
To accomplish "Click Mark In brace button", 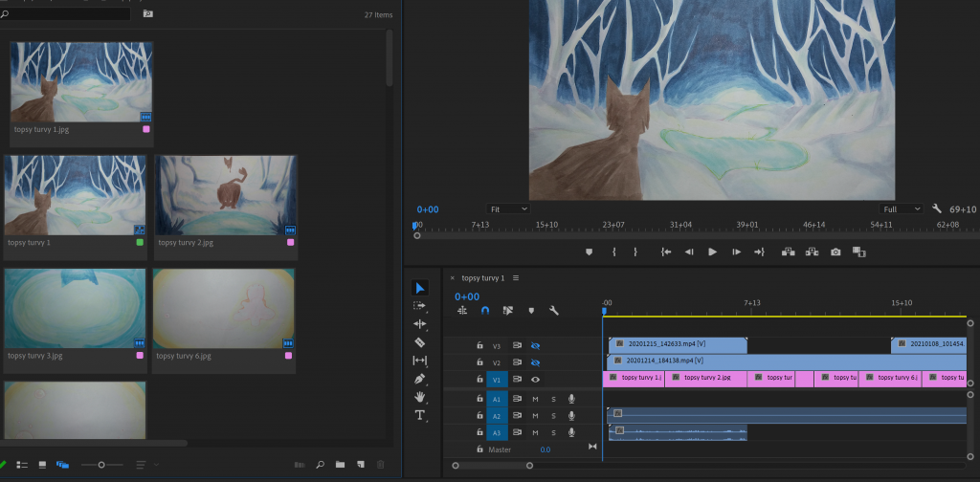I will [614, 252].
